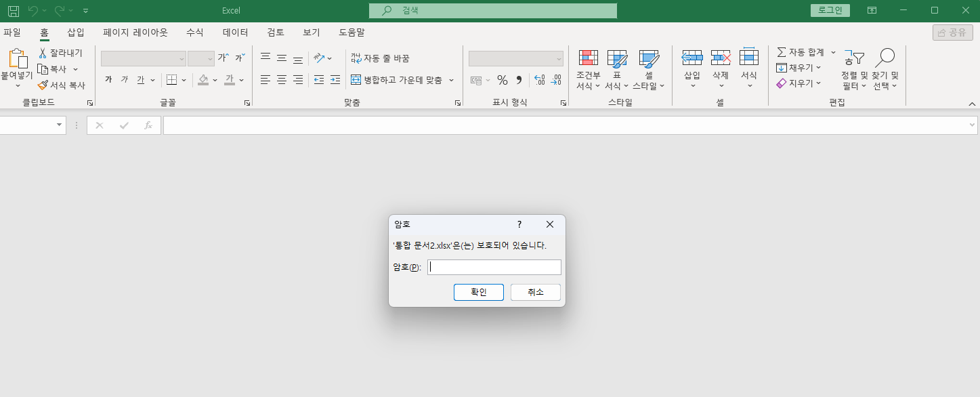Increase decimal places icon
The height and width of the screenshot is (397, 980).
tap(539, 79)
